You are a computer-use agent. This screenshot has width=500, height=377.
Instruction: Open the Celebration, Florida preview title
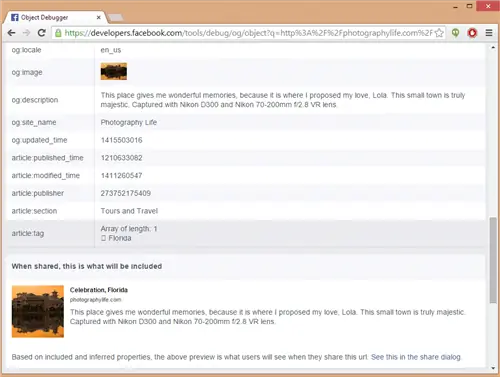click(99, 290)
